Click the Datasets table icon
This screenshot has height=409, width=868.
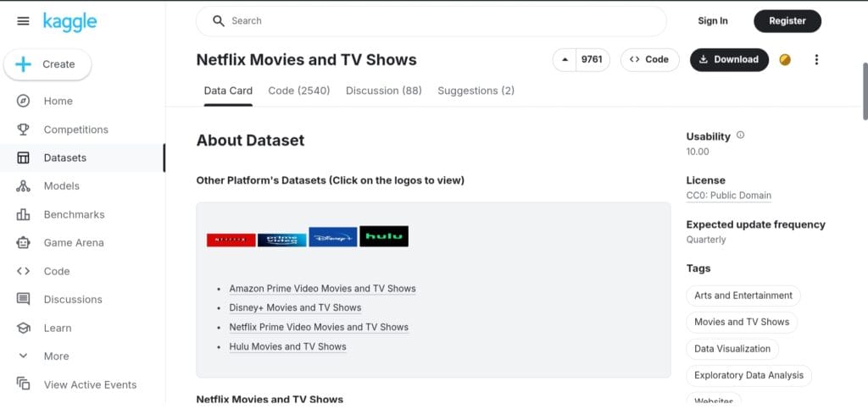[x=23, y=158]
